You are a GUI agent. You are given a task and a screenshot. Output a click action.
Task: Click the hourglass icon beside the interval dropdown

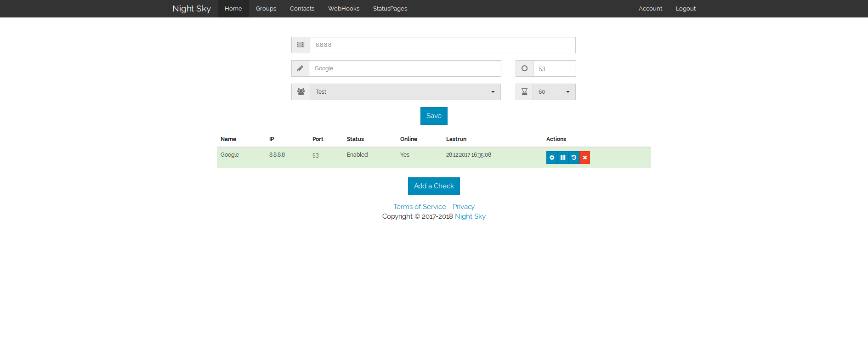(524, 92)
